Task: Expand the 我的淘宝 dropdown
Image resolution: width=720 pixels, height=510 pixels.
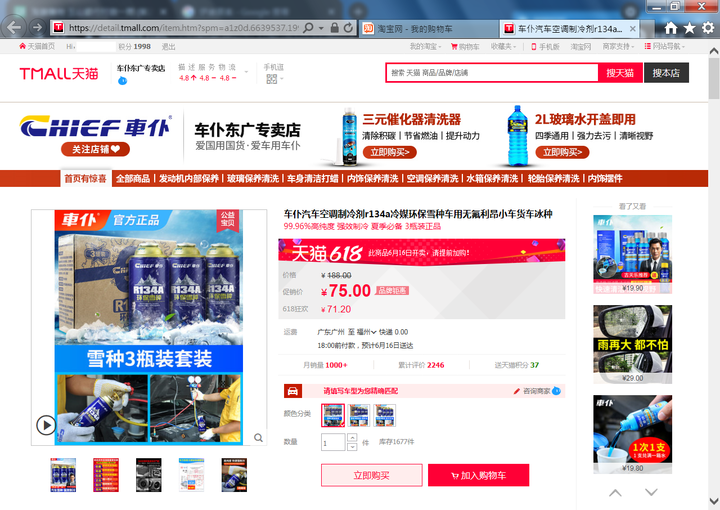Action: pyautogui.click(x=425, y=46)
